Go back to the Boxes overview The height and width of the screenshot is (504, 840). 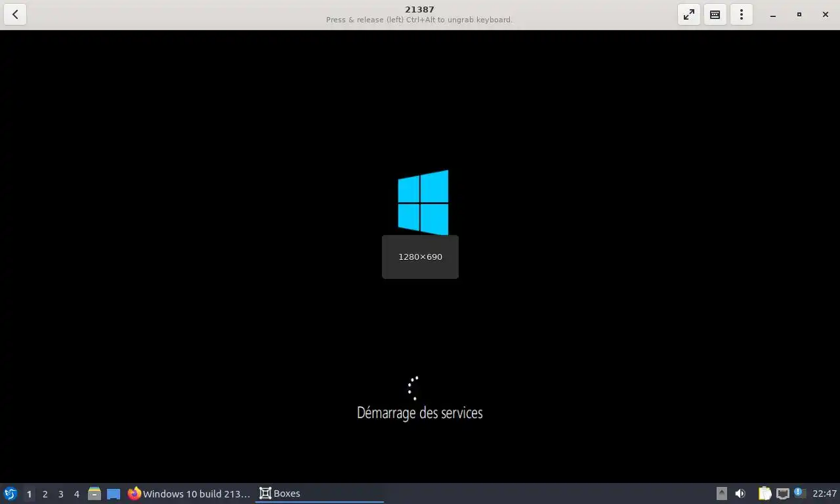coord(15,14)
